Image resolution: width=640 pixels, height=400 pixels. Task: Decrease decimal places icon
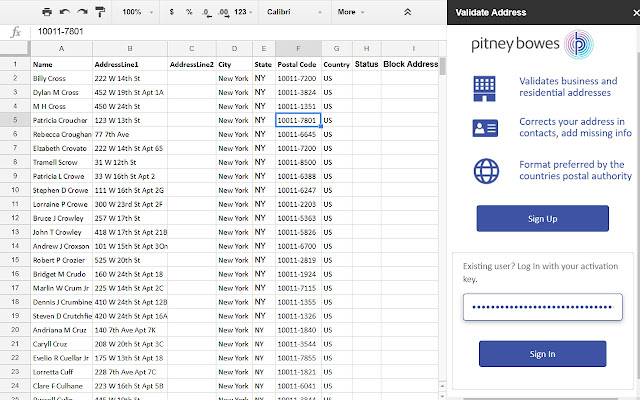tap(207, 12)
